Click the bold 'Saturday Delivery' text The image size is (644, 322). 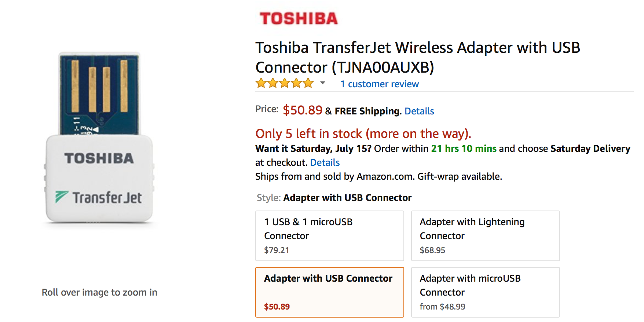click(x=590, y=149)
